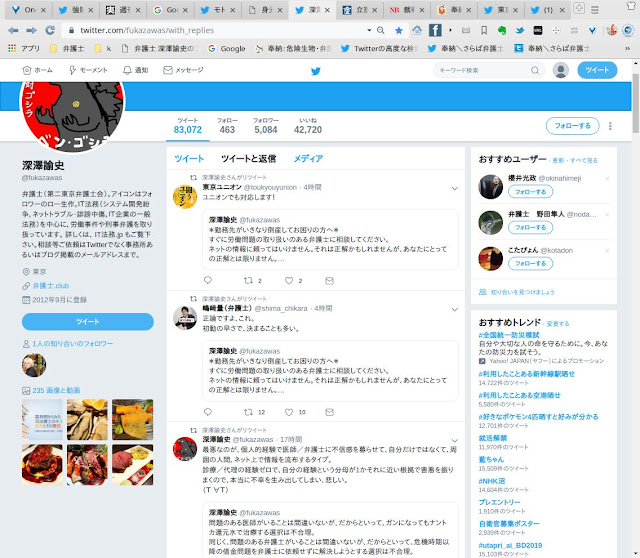
Task: Click the zoom magnifier in address bar
Action: click(x=380, y=30)
